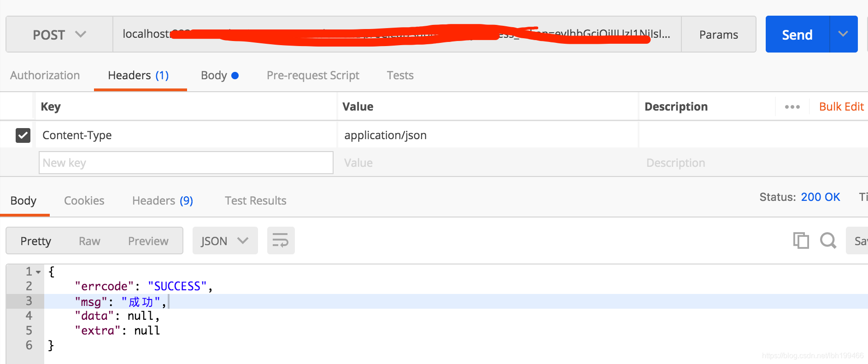This screenshot has width=868, height=364.
Task: Go to the Tests tab
Action: (x=400, y=76)
